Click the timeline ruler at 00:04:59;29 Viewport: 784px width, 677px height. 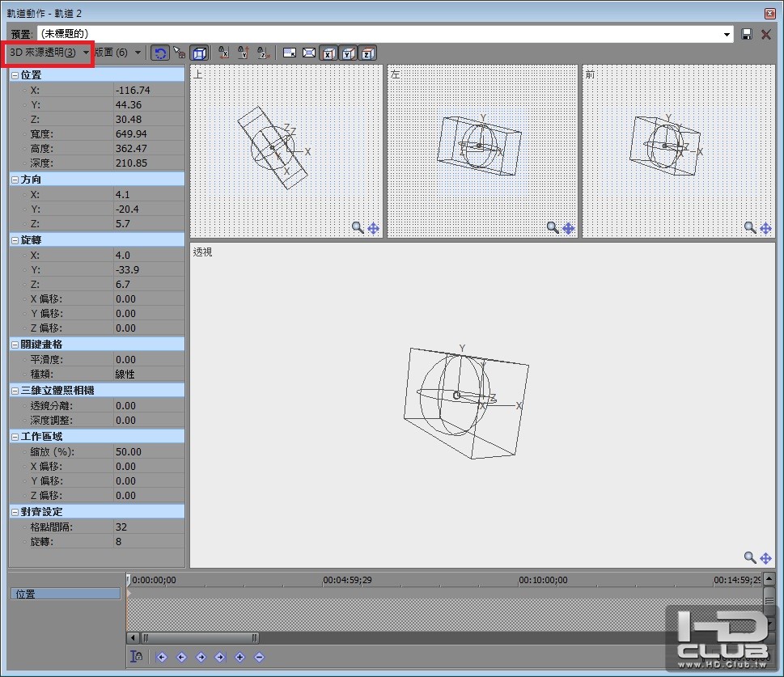point(347,580)
